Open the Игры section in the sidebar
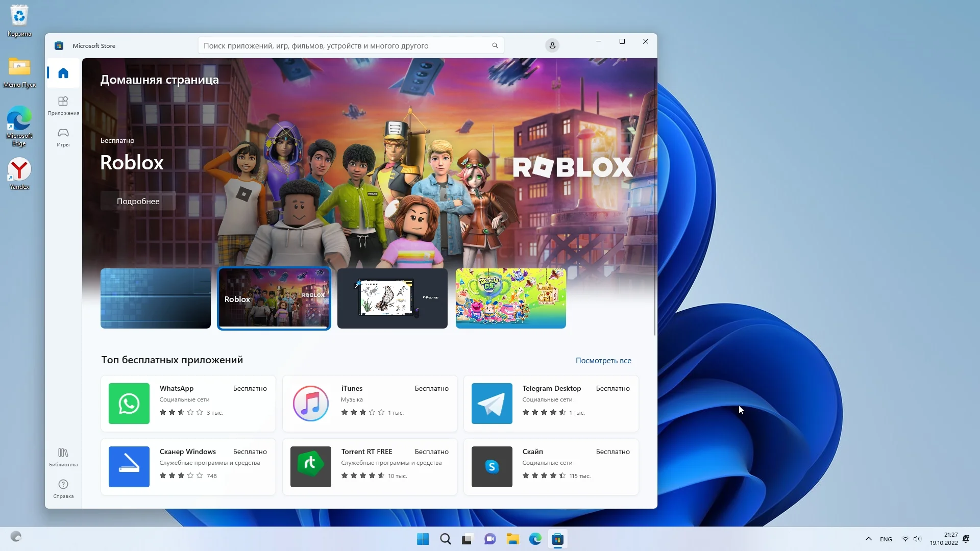 click(x=63, y=137)
